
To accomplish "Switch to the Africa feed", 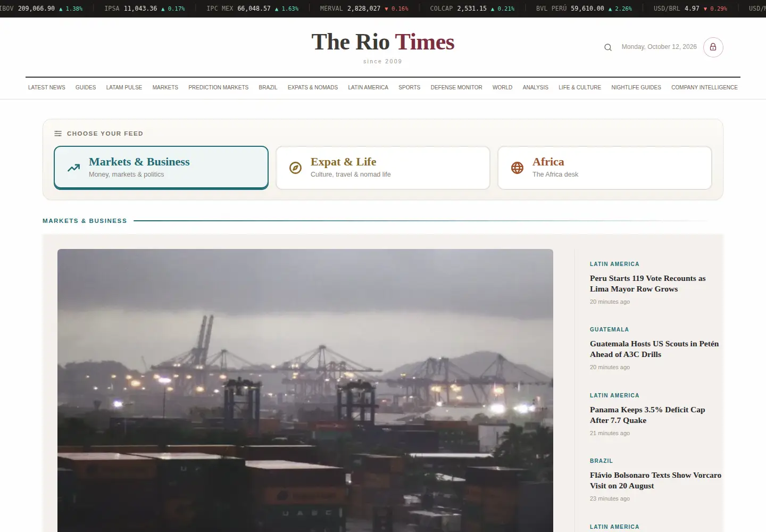I will coord(605,168).
